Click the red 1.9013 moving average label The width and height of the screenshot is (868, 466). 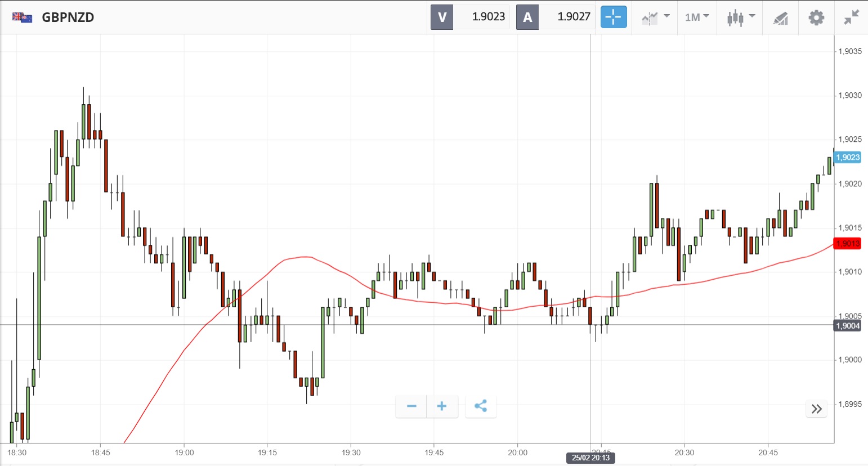coord(848,244)
